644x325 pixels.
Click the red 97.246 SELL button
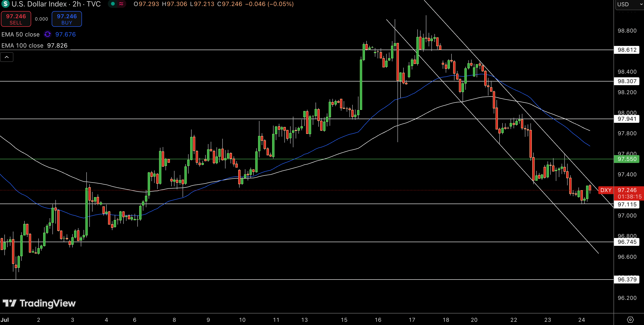16,19
